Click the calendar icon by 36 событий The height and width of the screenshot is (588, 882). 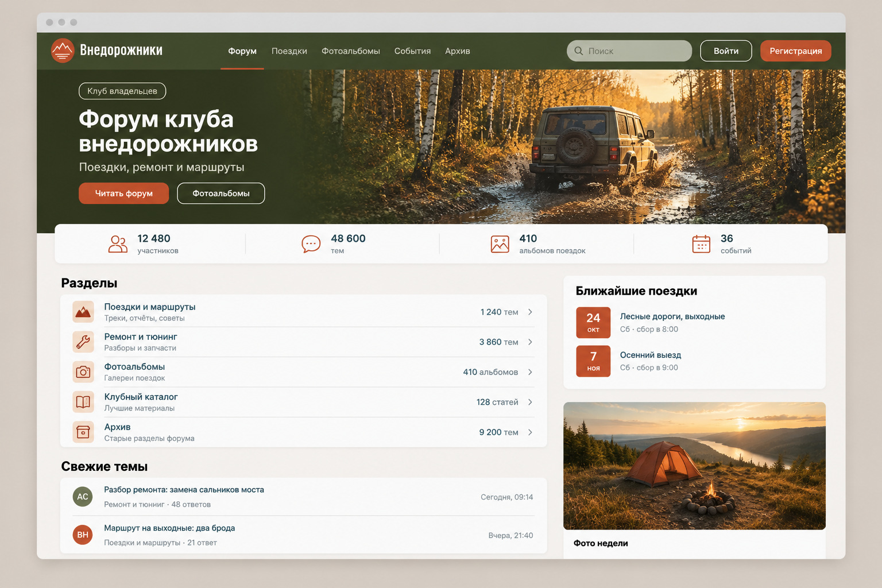(x=701, y=244)
